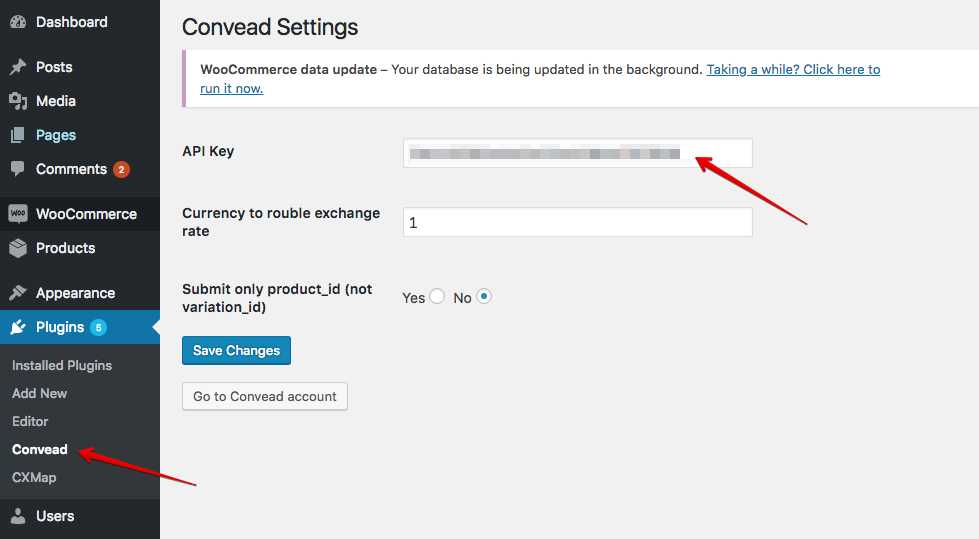Focus the API Key input field

578,153
